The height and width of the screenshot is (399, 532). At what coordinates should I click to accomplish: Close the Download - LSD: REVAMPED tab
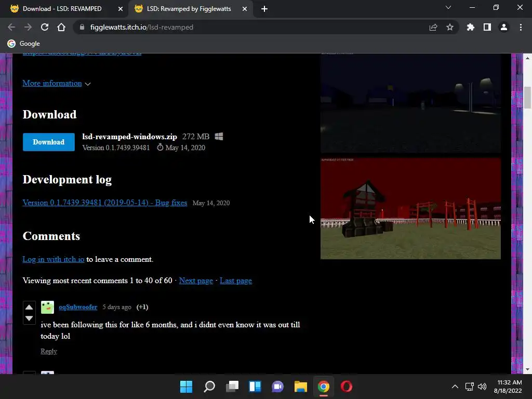click(121, 9)
